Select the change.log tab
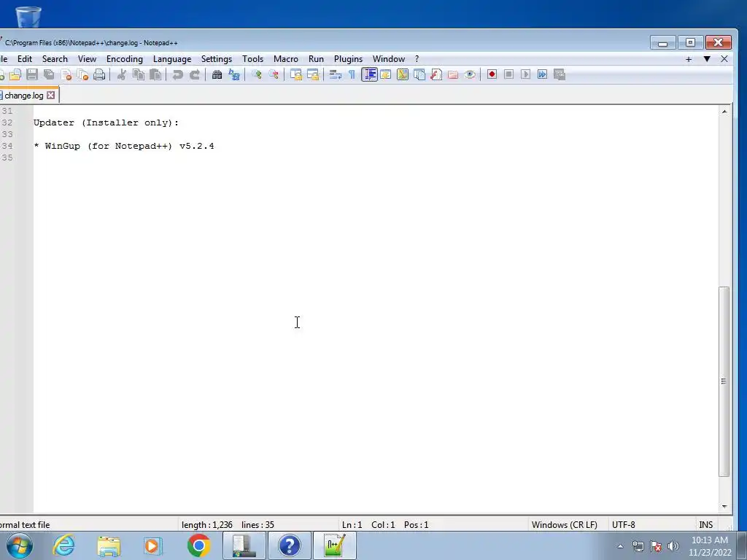 tap(24, 96)
